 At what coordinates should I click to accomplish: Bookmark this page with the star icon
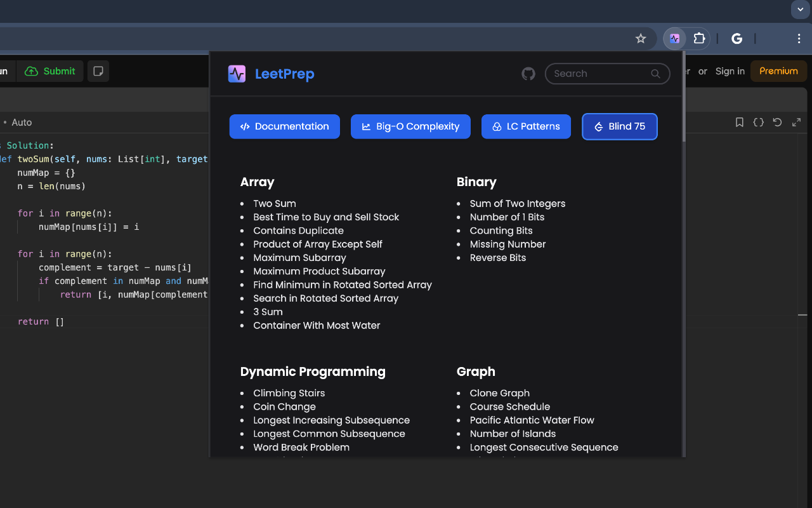[641, 39]
